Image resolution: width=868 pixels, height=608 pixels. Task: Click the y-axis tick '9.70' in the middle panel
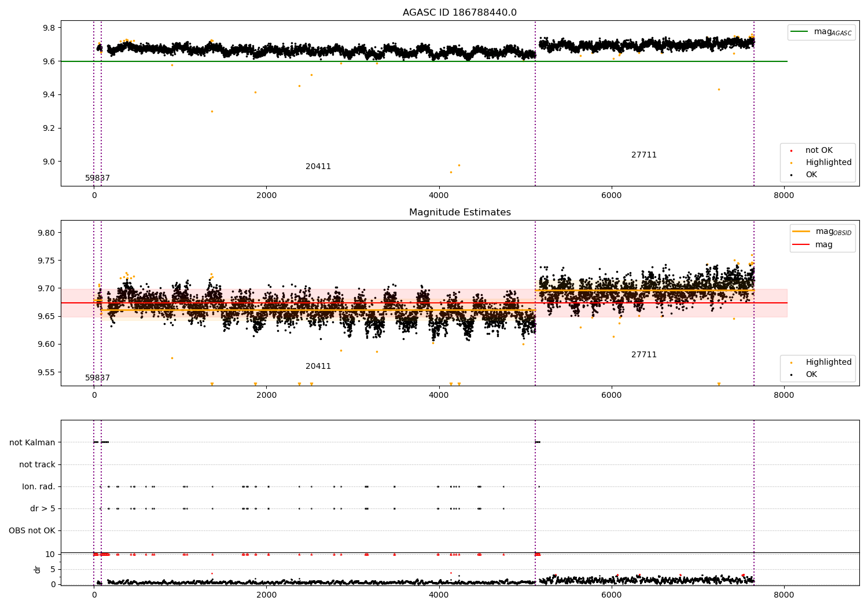click(x=46, y=288)
